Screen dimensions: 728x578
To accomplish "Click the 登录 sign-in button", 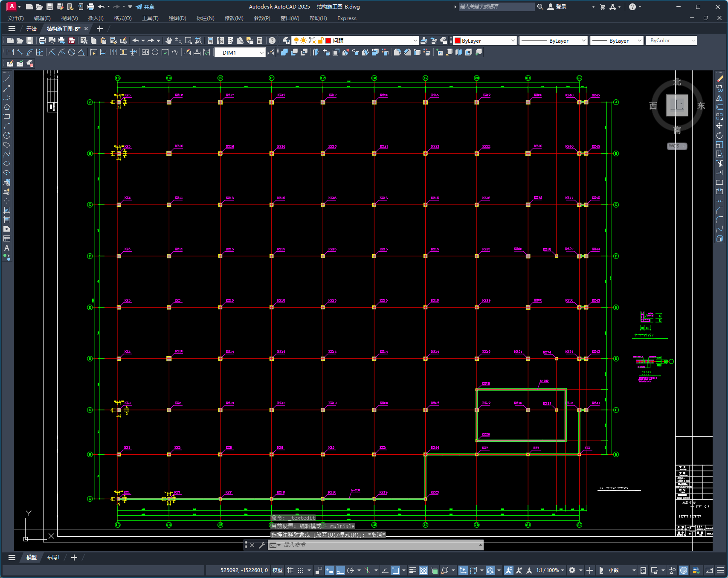I will [x=557, y=7].
